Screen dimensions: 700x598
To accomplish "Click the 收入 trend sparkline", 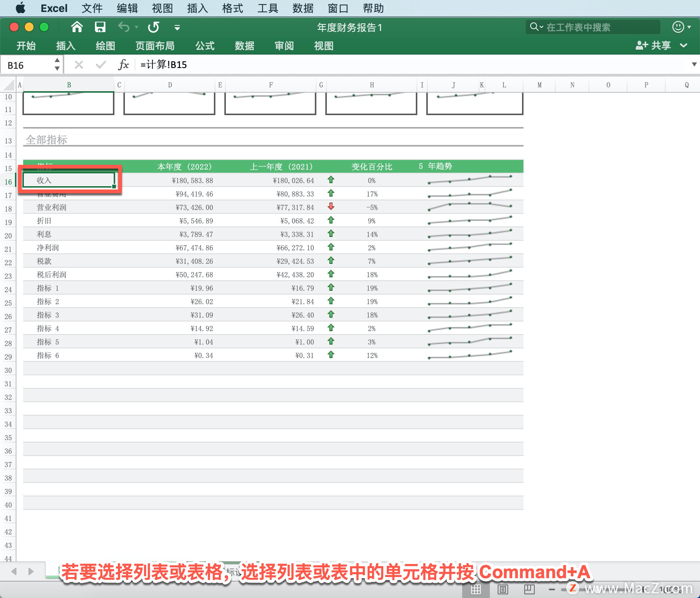I will 470,180.
